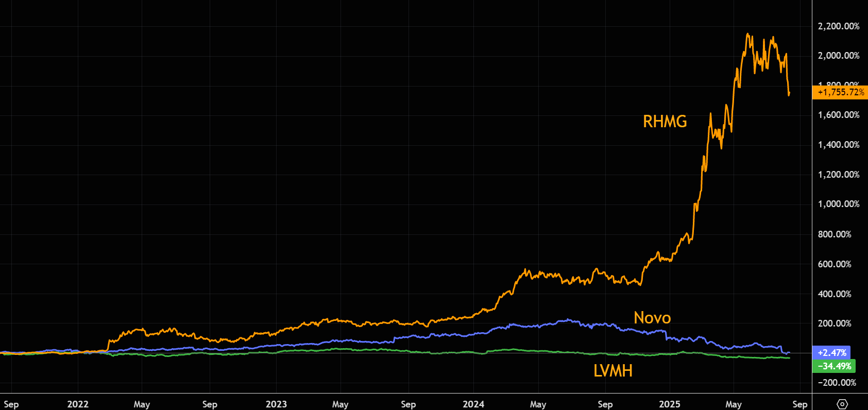Click 600.00% on the price scale
The width and height of the screenshot is (868, 410).
pos(839,264)
